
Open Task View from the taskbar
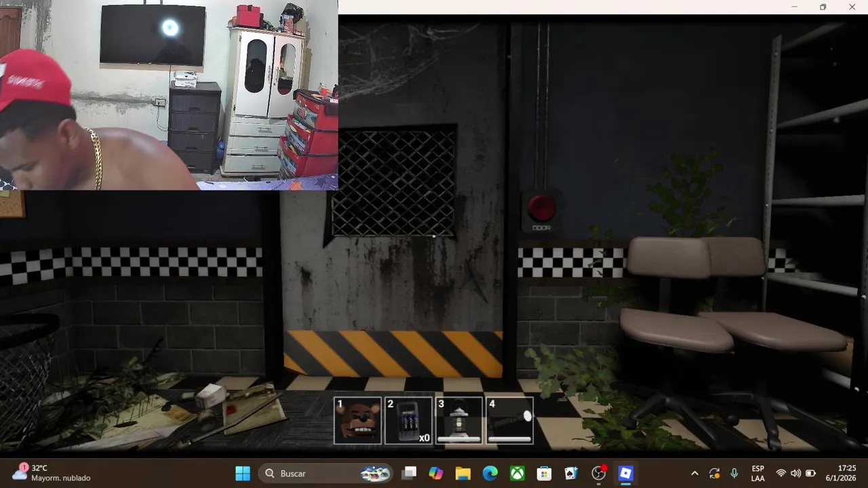tap(409, 473)
